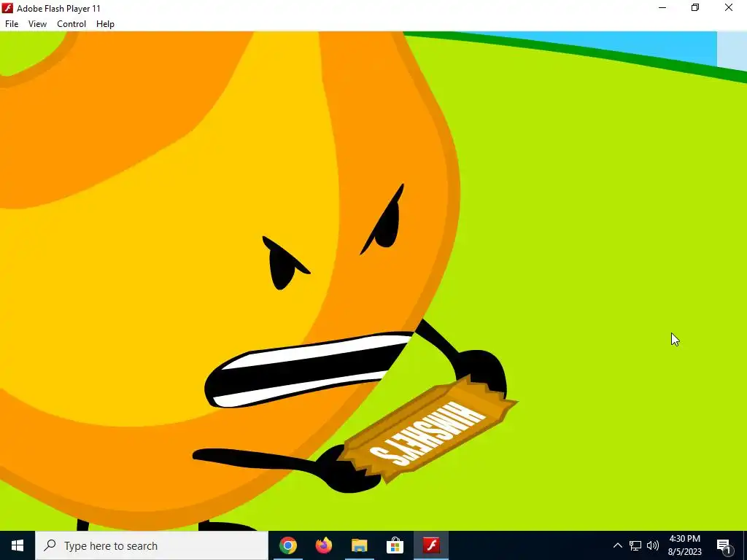Click the 'Type here to search' box
This screenshot has width=747, height=560.
[x=152, y=545]
